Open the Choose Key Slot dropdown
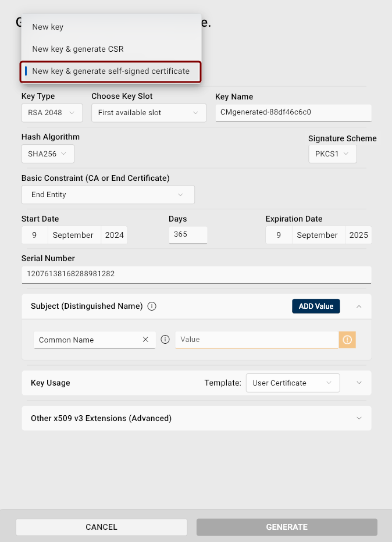392x542 pixels. click(x=148, y=113)
